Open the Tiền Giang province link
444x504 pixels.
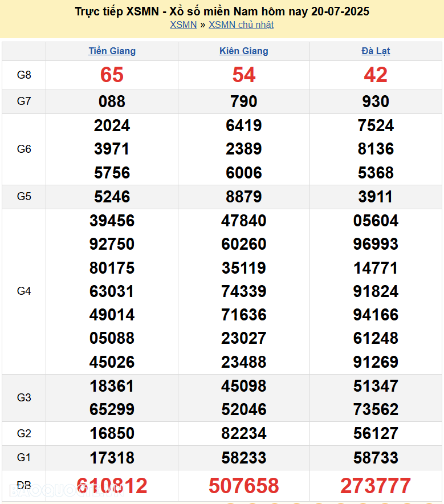[x=112, y=51]
